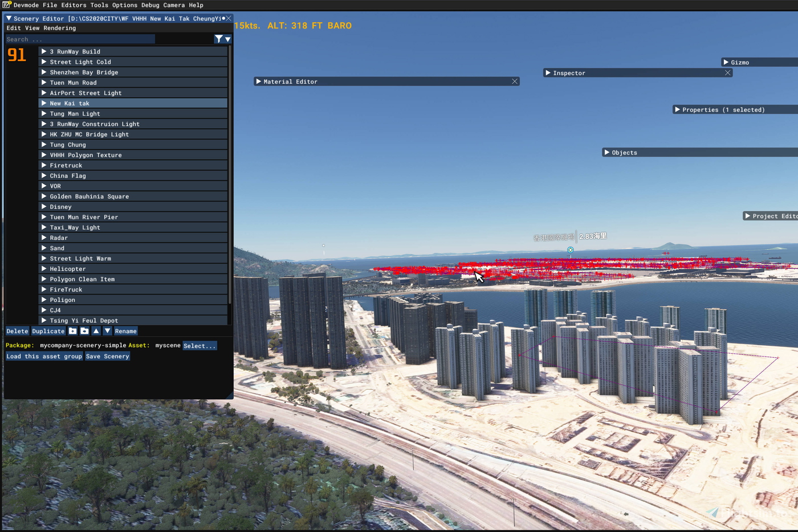Close the Inspector panel
This screenshot has height=532, width=798.
pyautogui.click(x=728, y=73)
